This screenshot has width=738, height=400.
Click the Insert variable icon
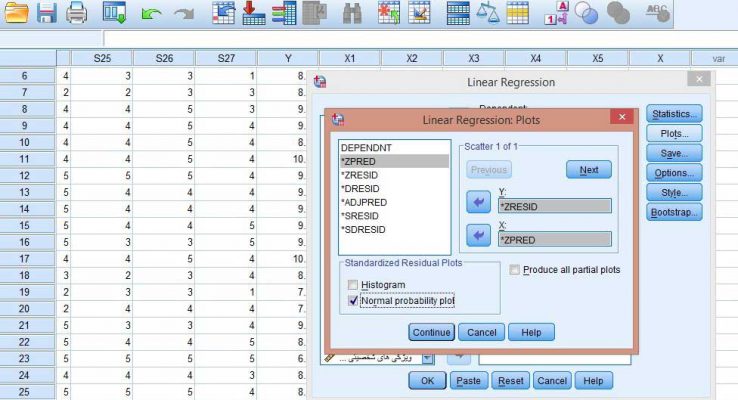coord(419,13)
